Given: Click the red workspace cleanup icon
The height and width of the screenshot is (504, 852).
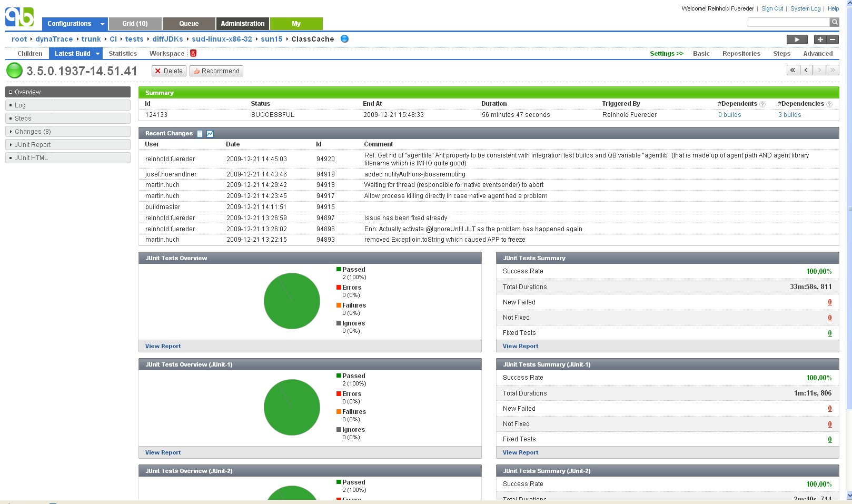Looking at the screenshot, I should pos(193,53).
